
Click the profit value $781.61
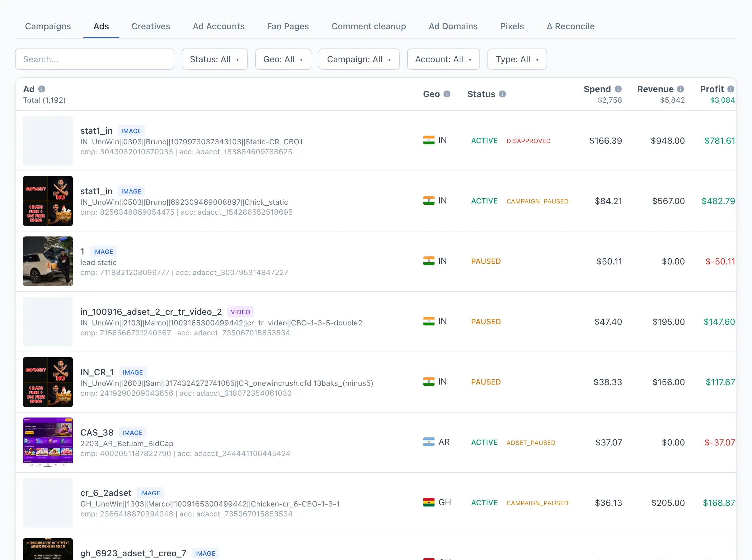click(719, 141)
